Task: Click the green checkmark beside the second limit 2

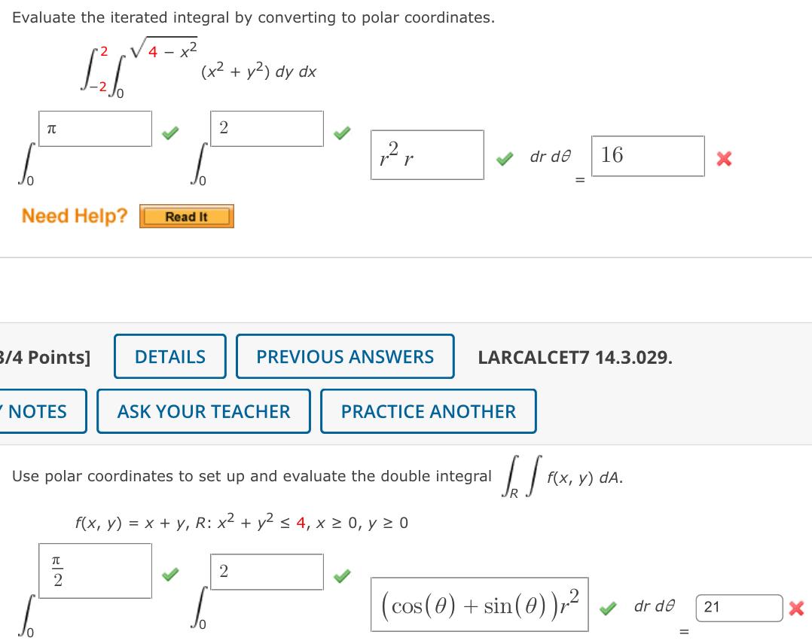Action: click(x=342, y=575)
